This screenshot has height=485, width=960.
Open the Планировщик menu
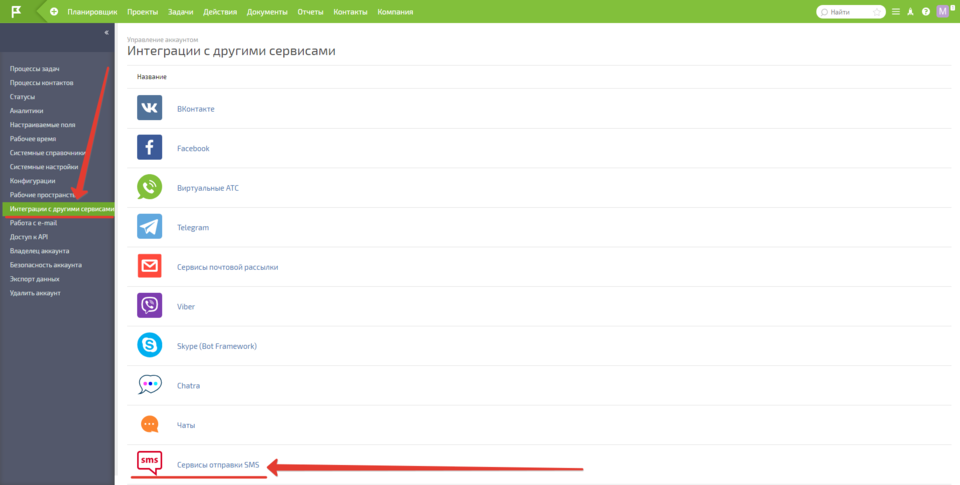(x=92, y=12)
